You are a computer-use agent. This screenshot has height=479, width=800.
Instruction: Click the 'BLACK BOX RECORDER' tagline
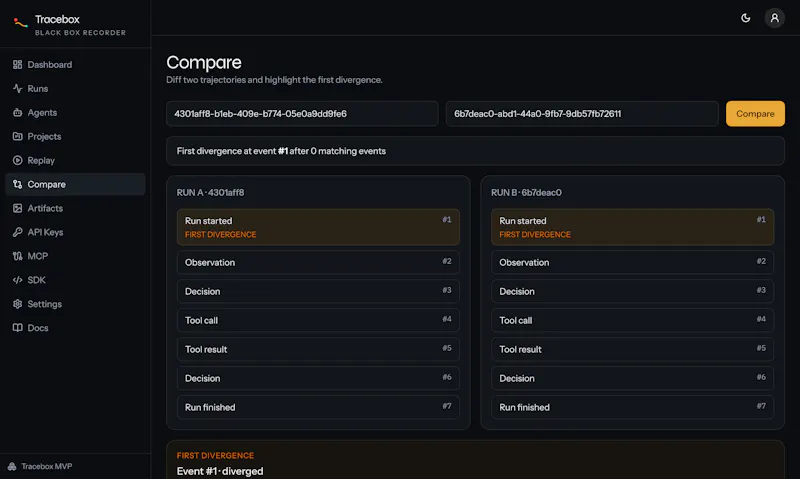[80, 33]
